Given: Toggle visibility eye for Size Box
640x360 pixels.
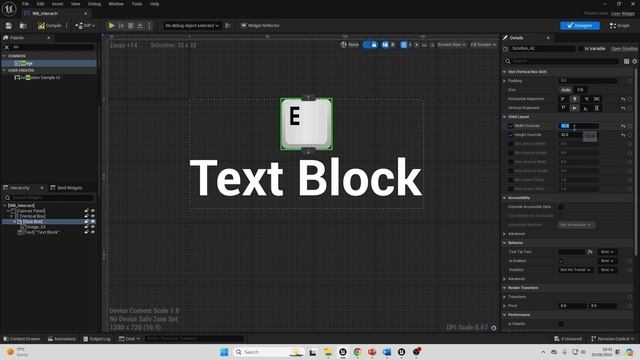Looking at the screenshot, I should coord(93,222).
